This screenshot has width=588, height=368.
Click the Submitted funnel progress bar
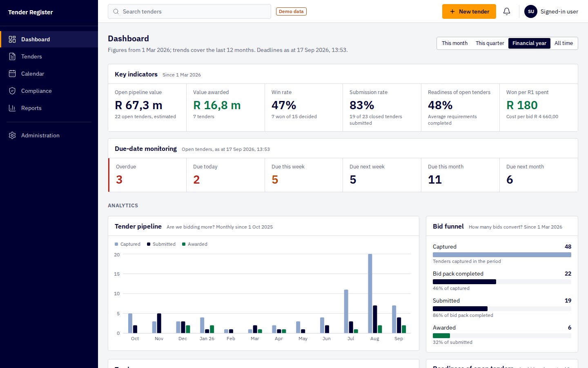click(502, 309)
